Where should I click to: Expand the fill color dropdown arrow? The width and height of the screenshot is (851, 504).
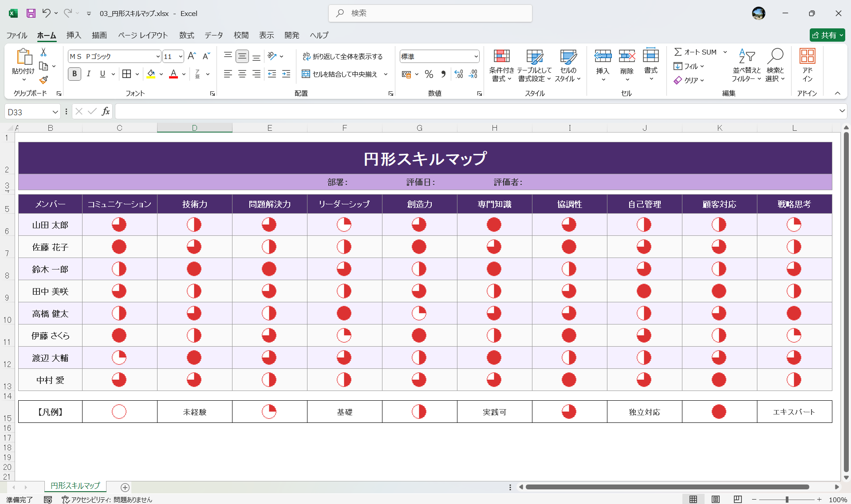tap(161, 74)
